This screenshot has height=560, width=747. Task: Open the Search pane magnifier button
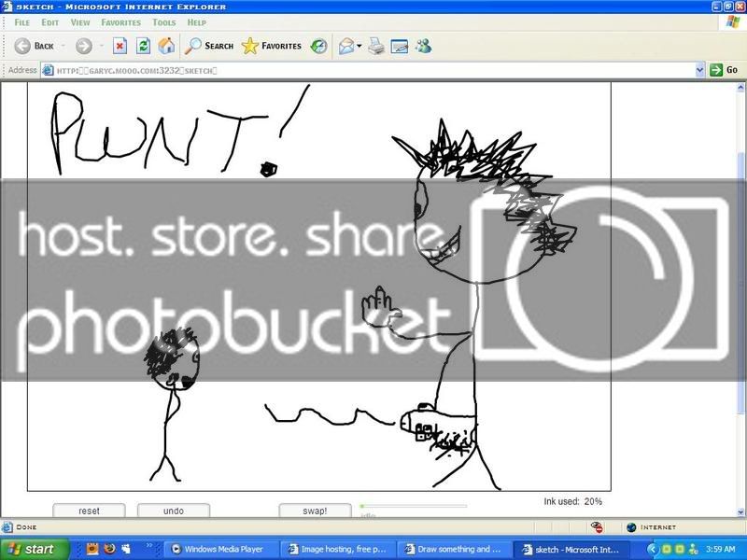pyautogui.click(x=209, y=46)
